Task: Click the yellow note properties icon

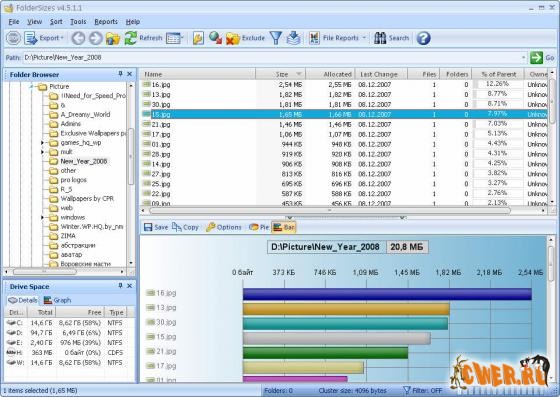Action: 198,38
